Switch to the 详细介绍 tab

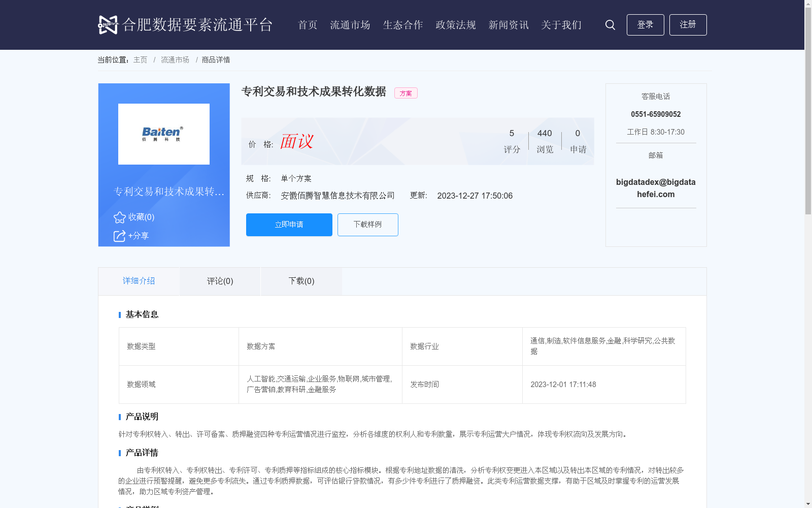click(139, 281)
